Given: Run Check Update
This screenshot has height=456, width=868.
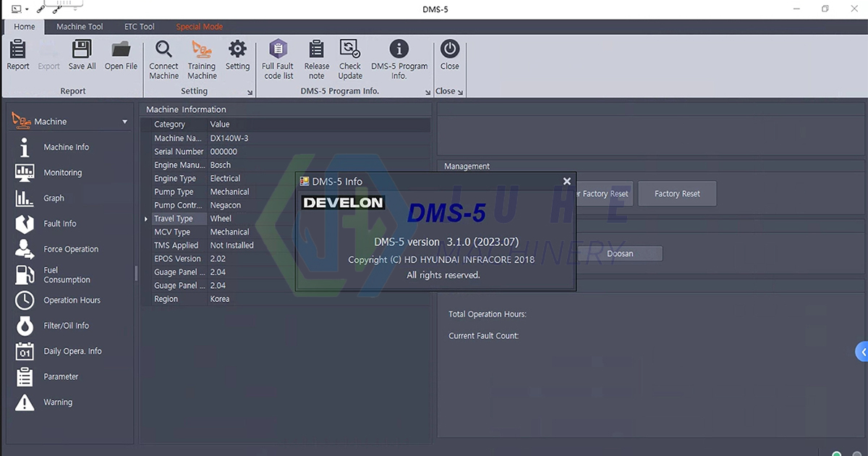Looking at the screenshot, I should [x=349, y=58].
